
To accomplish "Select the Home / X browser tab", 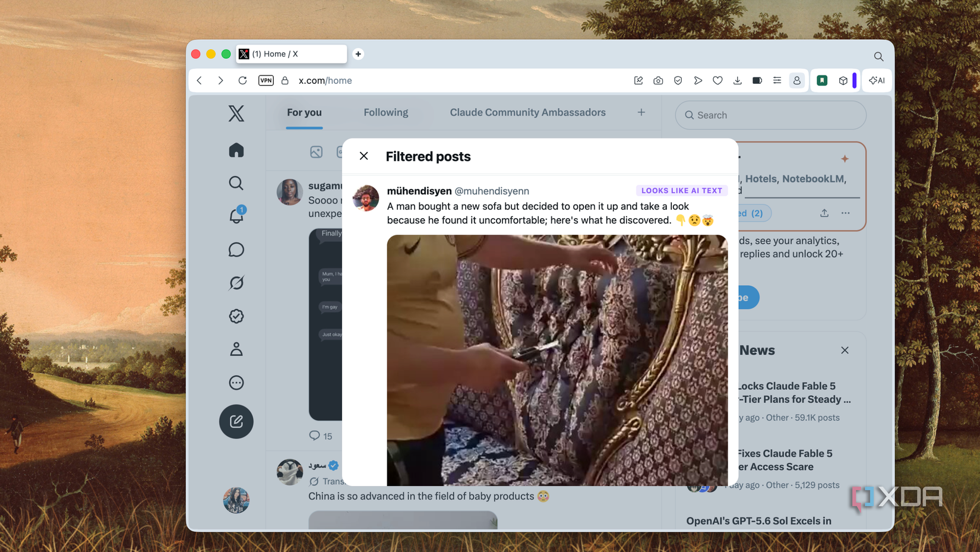I will [292, 54].
